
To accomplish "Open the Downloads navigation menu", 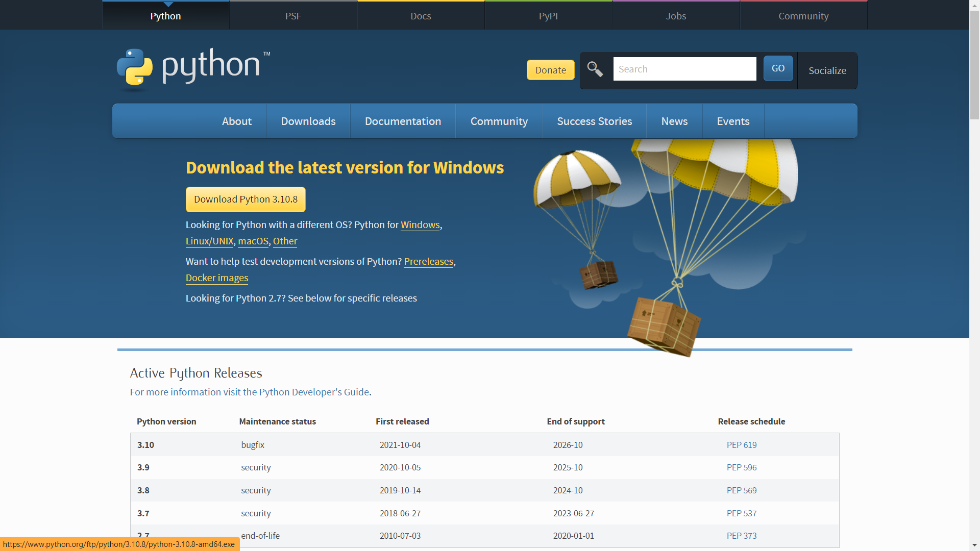I will [308, 121].
